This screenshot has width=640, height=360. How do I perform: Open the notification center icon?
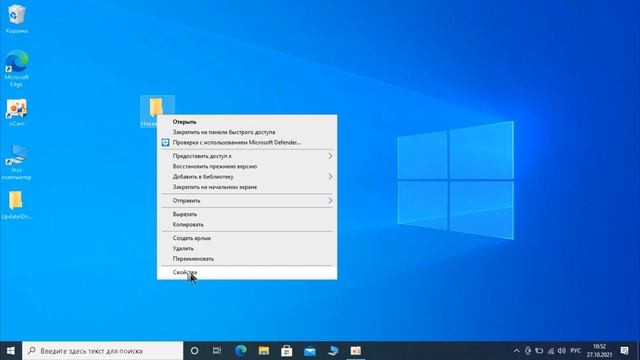tap(624, 351)
